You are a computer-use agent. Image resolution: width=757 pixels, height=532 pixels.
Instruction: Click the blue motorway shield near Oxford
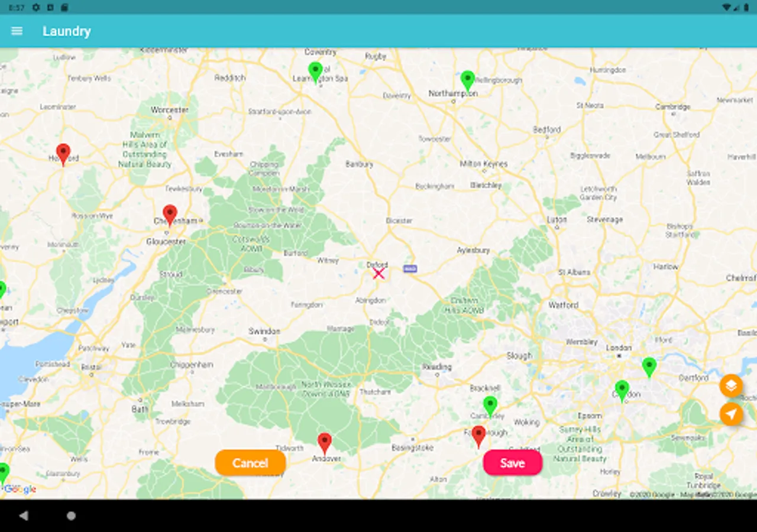[410, 268]
